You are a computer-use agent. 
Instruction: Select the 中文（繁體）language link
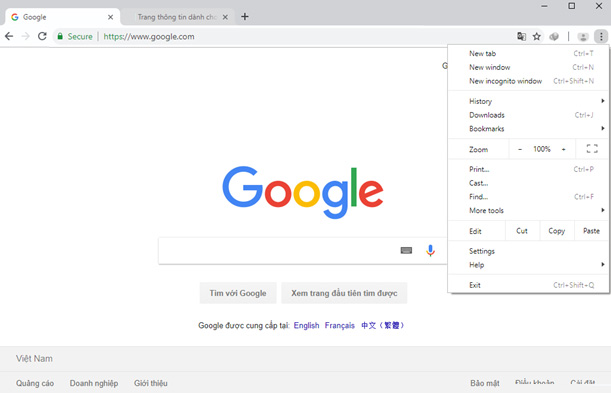[383, 325]
